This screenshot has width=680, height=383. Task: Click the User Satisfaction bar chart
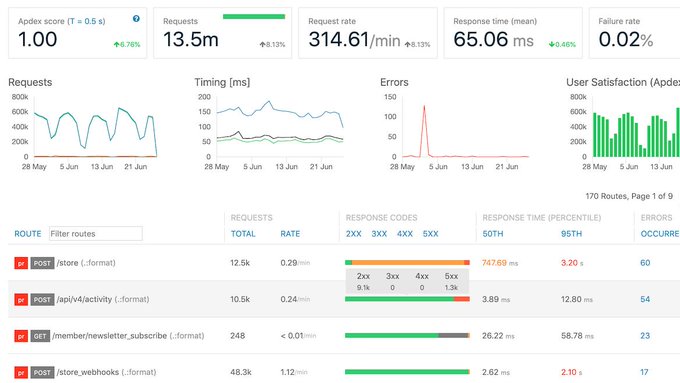click(636, 127)
